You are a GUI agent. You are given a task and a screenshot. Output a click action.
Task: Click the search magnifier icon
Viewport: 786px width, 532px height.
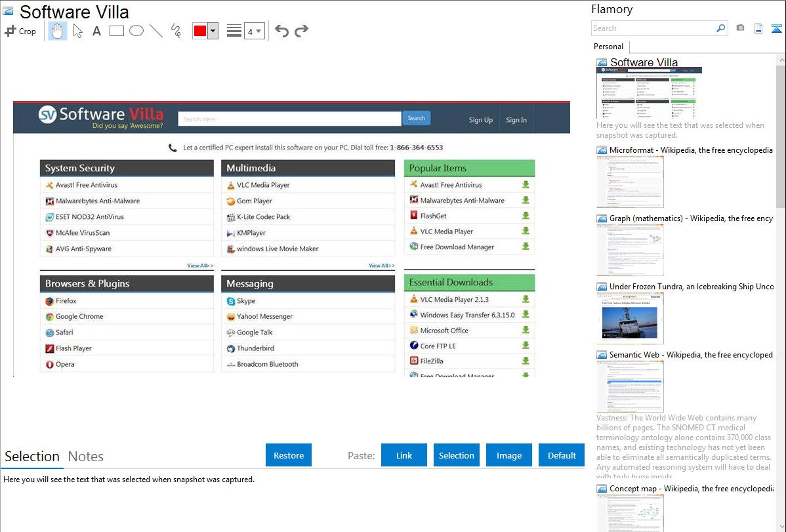[721, 28]
